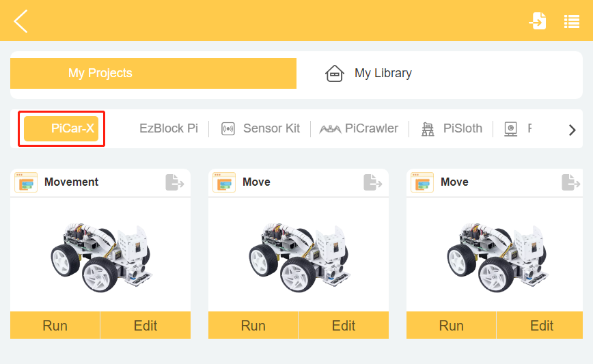593x364 pixels.
Task: Edit the Movement project
Action: [146, 326]
